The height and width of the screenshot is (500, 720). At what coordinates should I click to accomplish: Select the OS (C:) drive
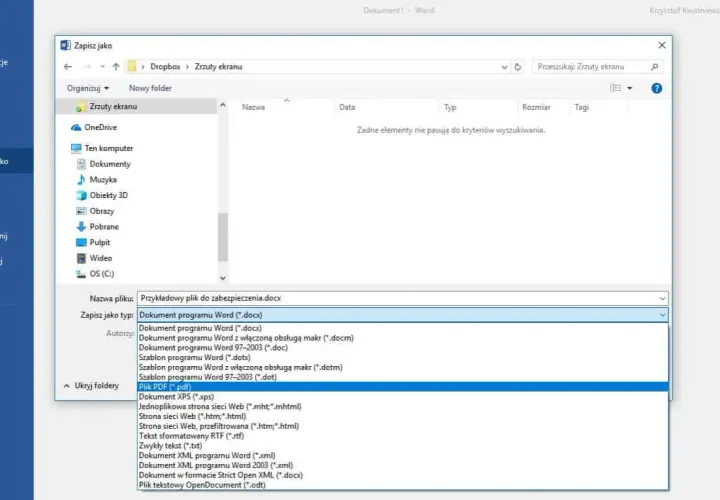95,274
